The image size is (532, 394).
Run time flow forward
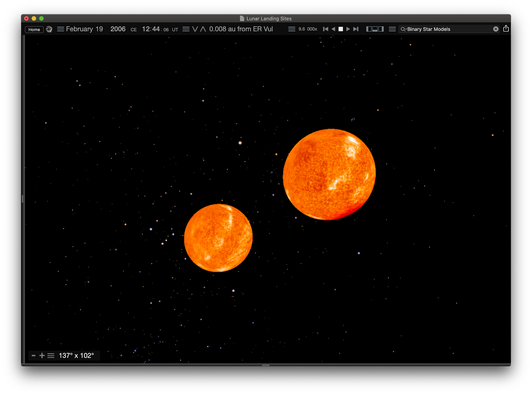pos(348,29)
